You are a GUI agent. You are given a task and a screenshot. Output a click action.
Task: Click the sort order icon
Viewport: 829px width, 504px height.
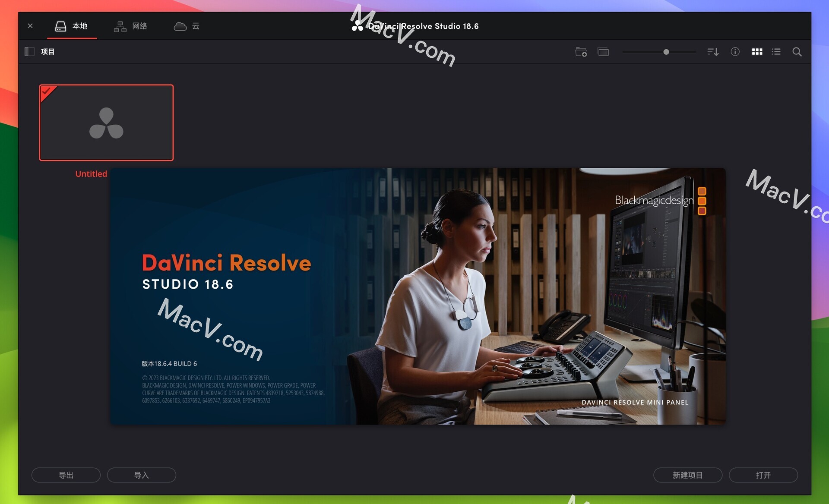click(712, 52)
